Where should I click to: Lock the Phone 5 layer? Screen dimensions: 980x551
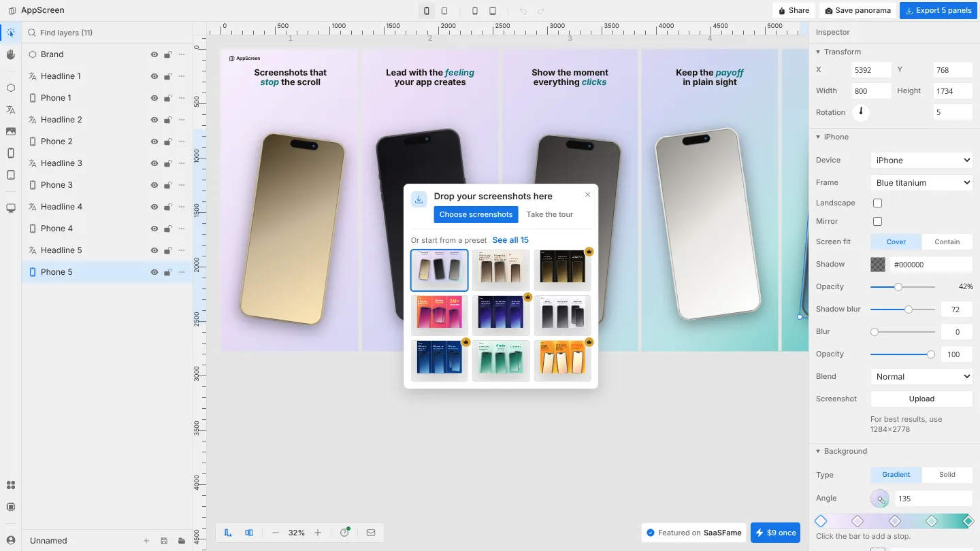(168, 272)
